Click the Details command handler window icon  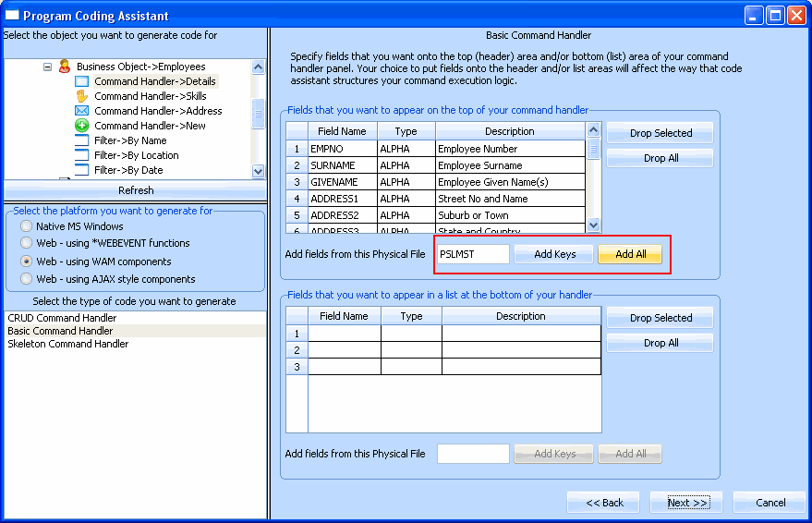(x=81, y=81)
